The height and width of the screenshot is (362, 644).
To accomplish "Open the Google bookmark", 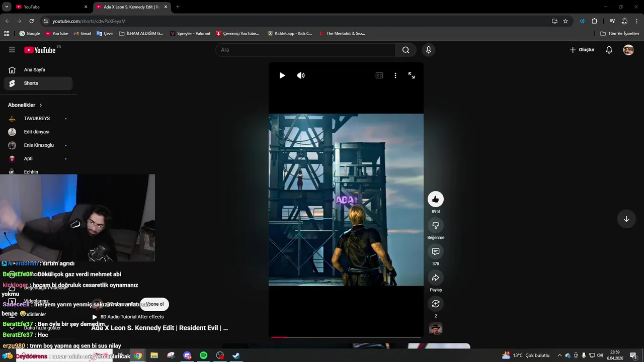I will [x=29, y=34].
